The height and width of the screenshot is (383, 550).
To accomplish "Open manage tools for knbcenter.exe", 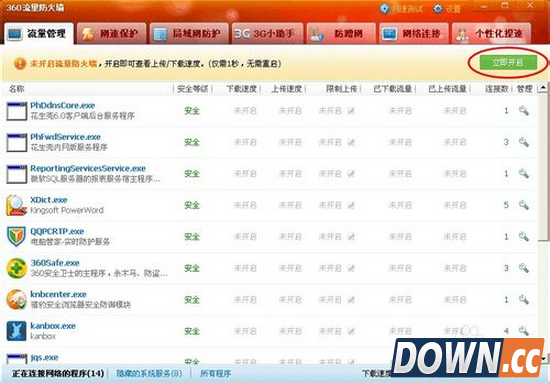I will coord(523,299).
